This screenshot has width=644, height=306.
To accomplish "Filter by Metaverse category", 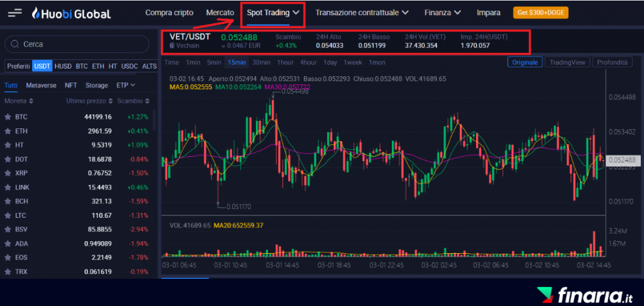I will click(41, 86).
